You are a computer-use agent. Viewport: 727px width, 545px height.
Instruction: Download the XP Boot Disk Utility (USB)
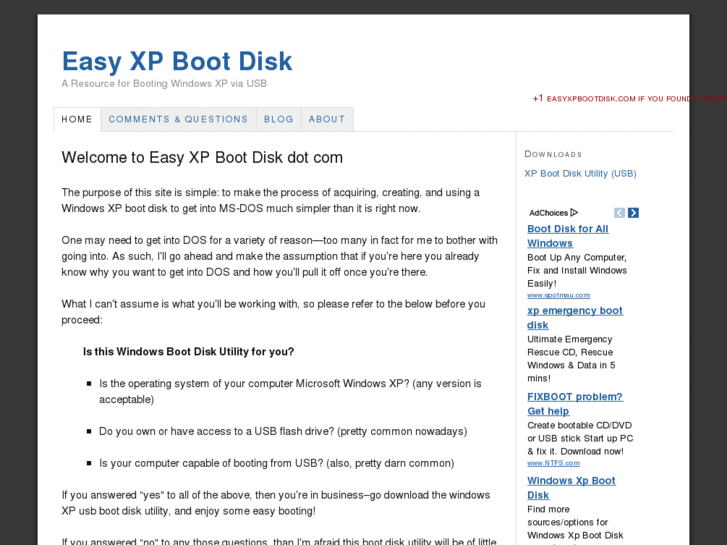click(580, 173)
